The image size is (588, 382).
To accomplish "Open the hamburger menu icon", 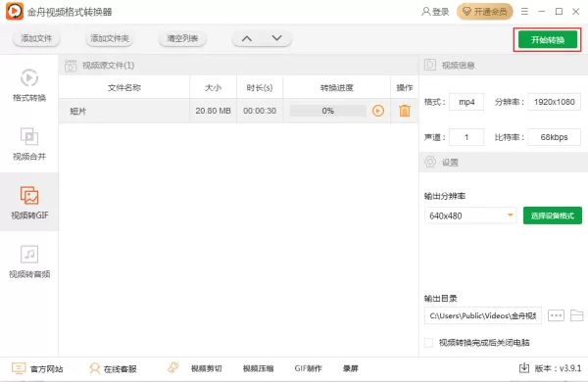I will click(524, 12).
